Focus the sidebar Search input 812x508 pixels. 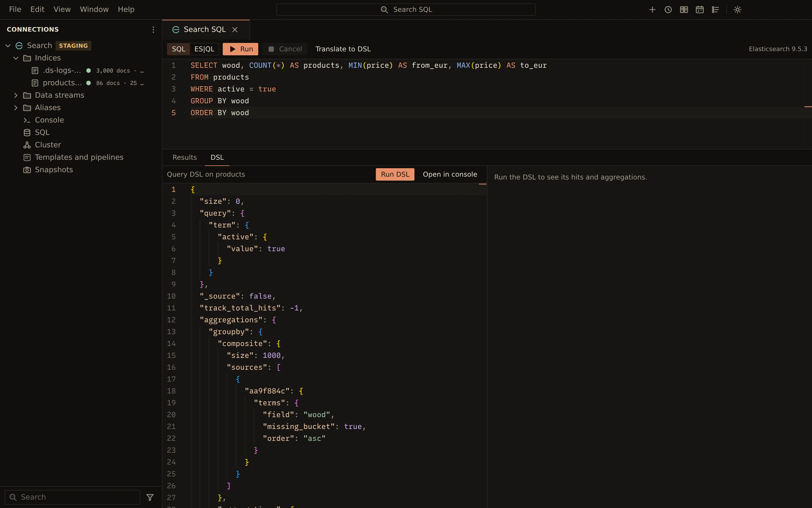tap(72, 497)
